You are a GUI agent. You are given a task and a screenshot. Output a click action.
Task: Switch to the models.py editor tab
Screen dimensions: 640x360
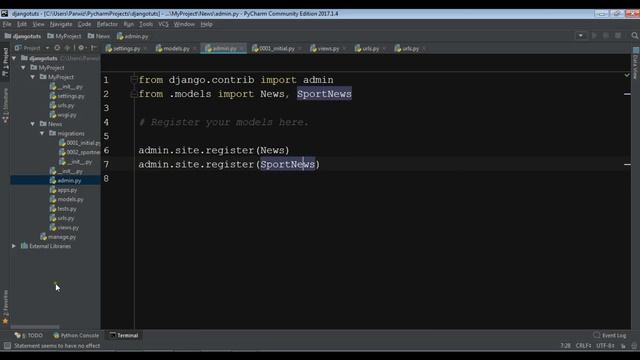[x=176, y=49]
